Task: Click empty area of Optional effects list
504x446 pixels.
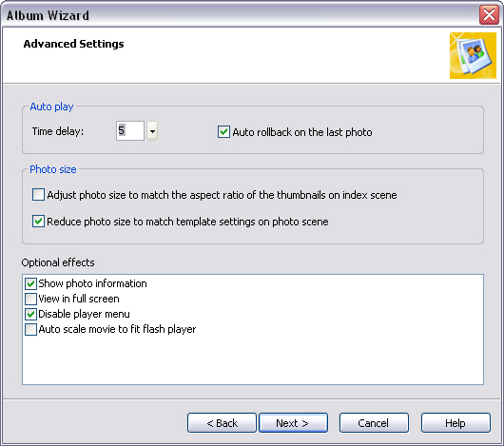Action: [x=253, y=359]
